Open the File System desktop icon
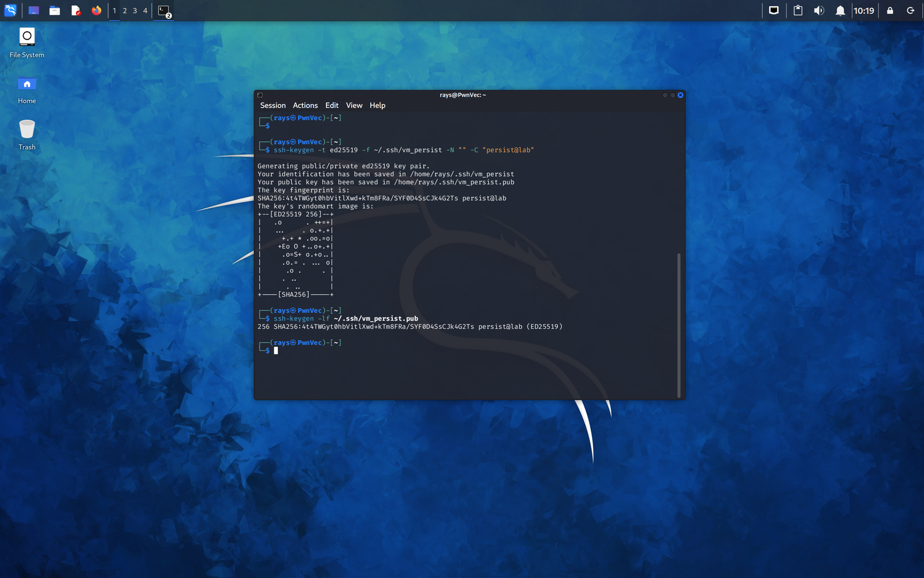The image size is (924, 578). tap(27, 43)
